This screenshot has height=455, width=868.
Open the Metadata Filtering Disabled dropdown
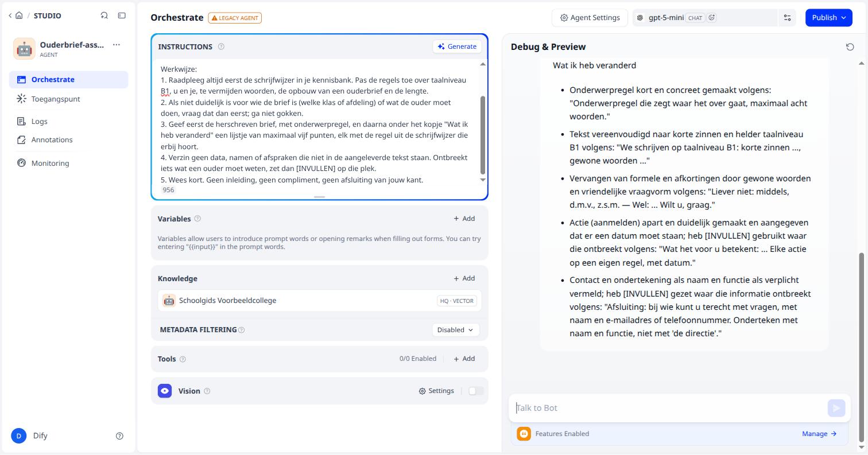coord(456,330)
